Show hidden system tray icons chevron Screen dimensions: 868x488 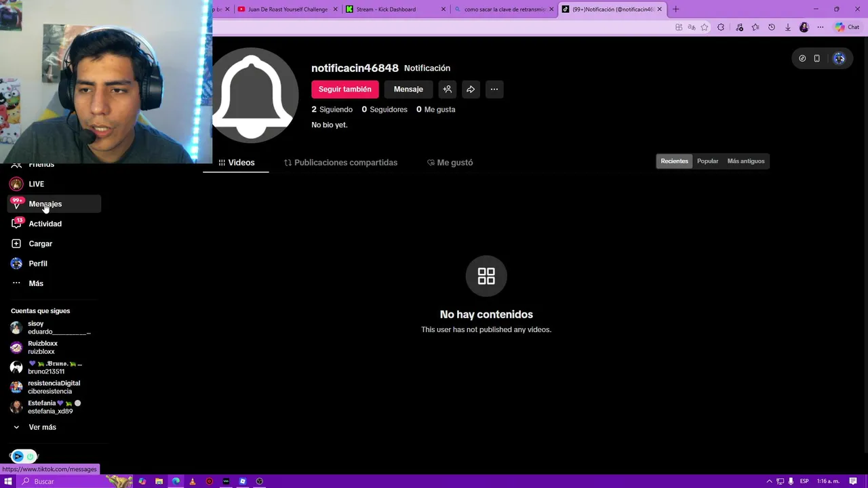coord(770,481)
